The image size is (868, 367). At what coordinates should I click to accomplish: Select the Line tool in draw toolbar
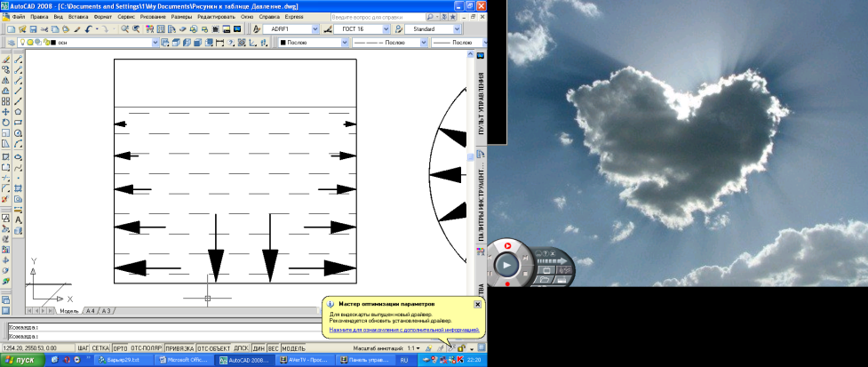(x=19, y=91)
